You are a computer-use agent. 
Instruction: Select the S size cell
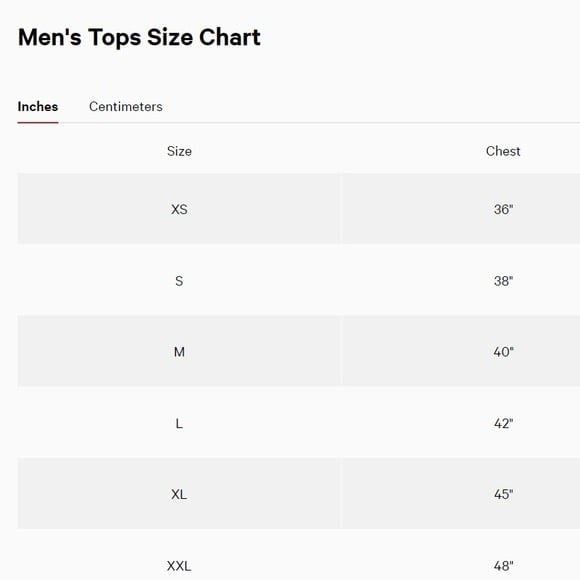click(x=179, y=281)
